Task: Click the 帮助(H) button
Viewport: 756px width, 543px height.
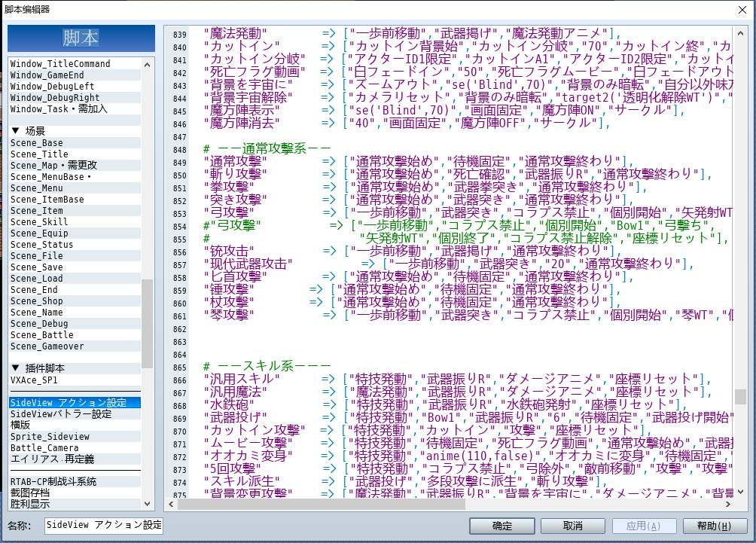Action: 715,526
